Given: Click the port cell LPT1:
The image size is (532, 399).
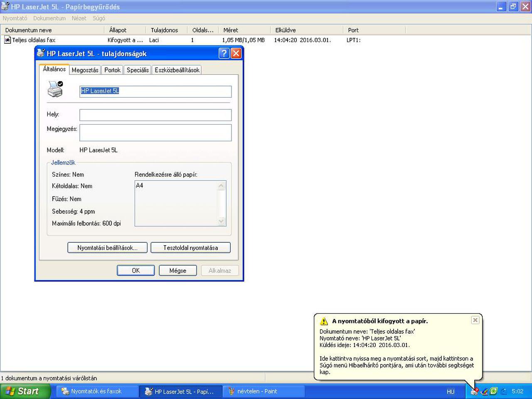Looking at the screenshot, I should (354, 40).
